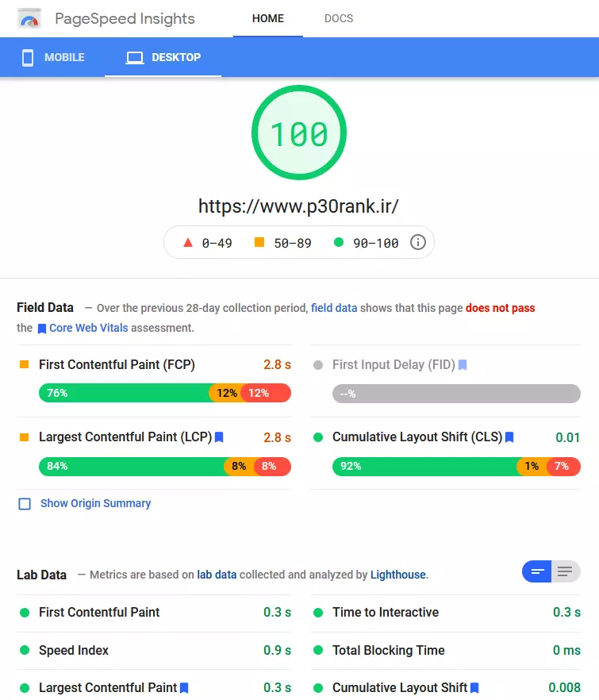The width and height of the screenshot is (599, 700).
Task: Click green dot beside Time to Interactive
Action: (318, 613)
